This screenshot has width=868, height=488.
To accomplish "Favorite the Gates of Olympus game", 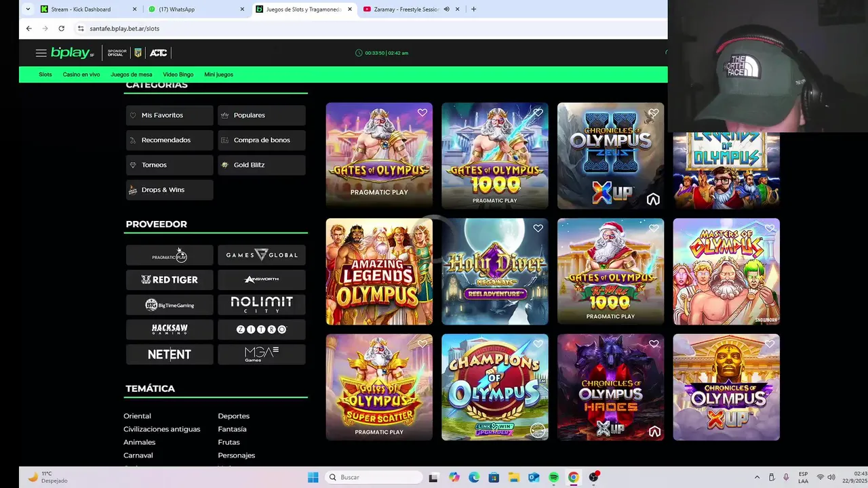I will [422, 113].
